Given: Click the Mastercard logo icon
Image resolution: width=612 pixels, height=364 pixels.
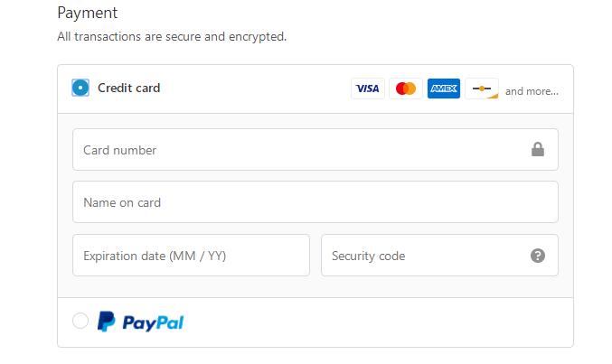Looking at the screenshot, I should pyautogui.click(x=406, y=89).
